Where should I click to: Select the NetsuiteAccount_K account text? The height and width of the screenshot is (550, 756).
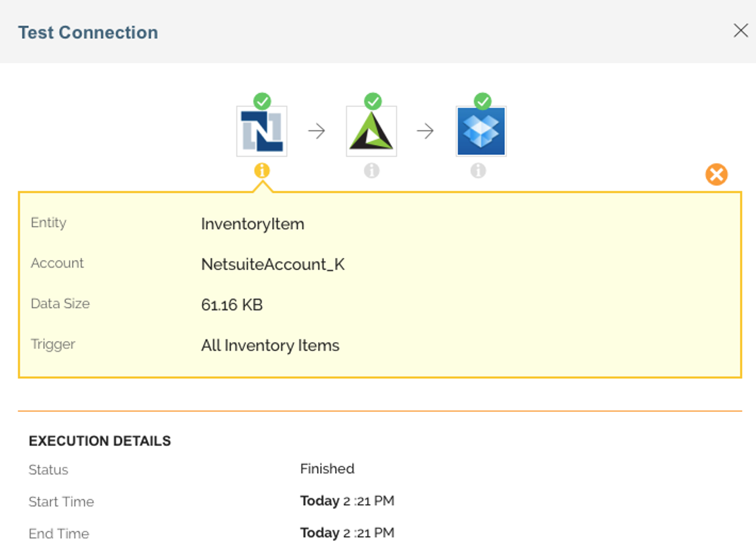tap(273, 264)
